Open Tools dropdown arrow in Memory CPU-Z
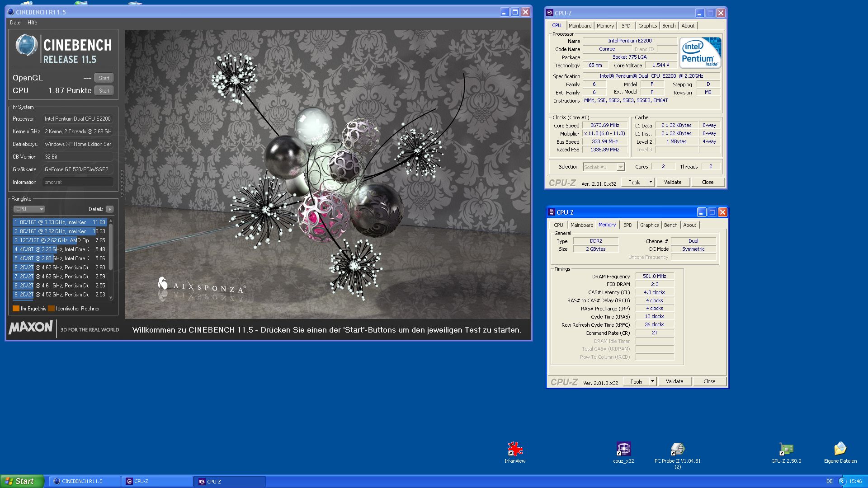The height and width of the screenshot is (488, 868). [x=652, y=381]
